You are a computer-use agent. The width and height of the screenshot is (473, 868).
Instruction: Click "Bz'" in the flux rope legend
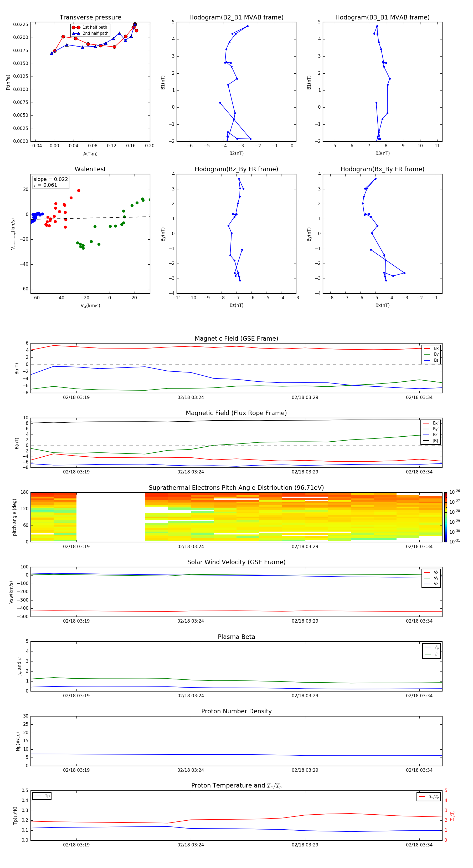tap(436, 435)
